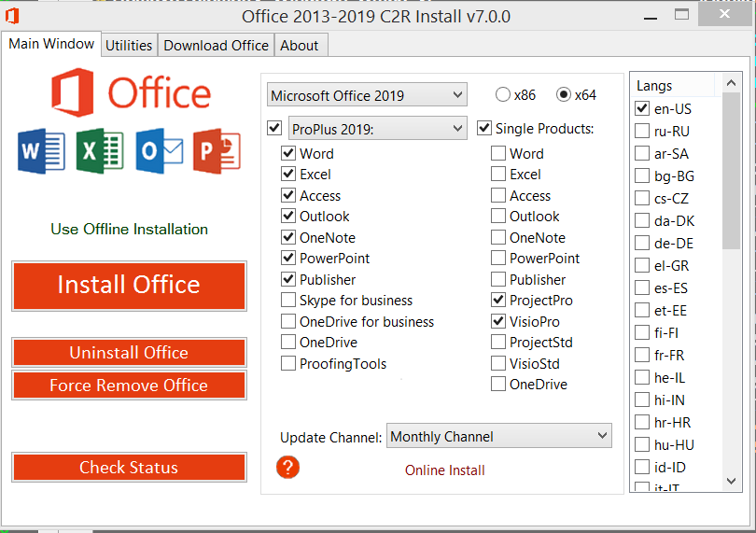756x533 pixels.
Task: Click the PowerPoint application icon
Action: coord(217,151)
